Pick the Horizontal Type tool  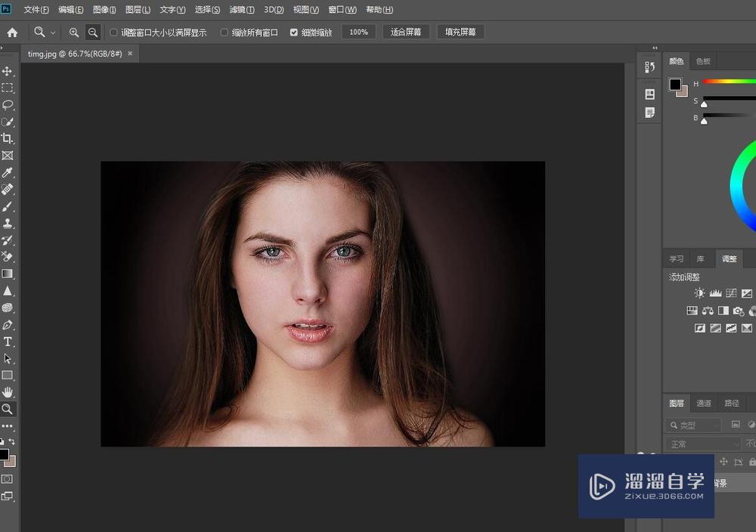(8, 342)
